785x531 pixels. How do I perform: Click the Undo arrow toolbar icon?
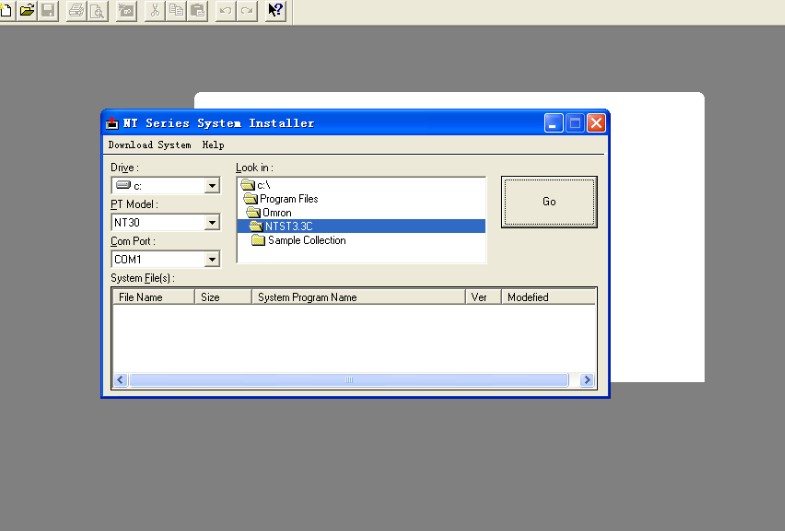227,11
